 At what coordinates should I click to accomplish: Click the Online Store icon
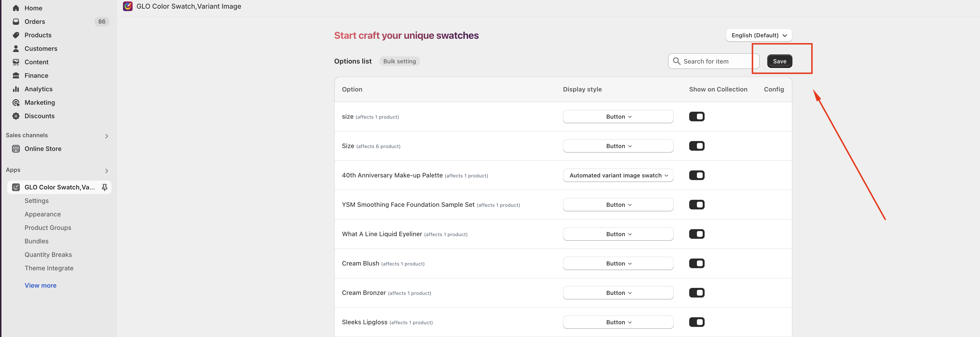click(16, 149)
